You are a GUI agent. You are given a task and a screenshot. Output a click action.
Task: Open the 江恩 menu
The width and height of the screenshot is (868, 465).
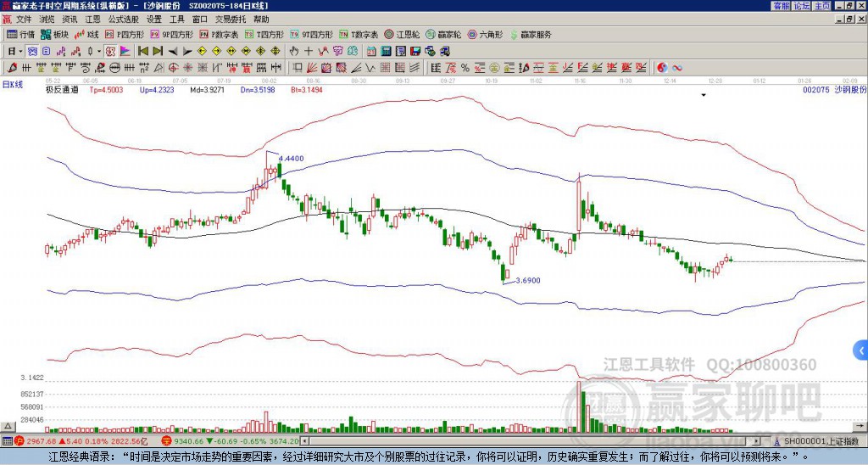point(93,20)
